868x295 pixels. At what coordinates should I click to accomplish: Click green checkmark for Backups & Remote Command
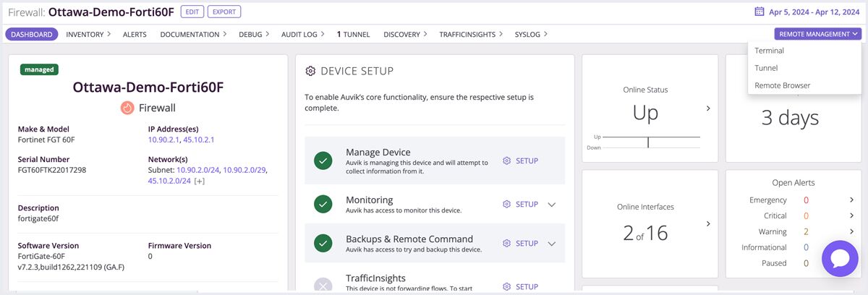click(323, 244)
